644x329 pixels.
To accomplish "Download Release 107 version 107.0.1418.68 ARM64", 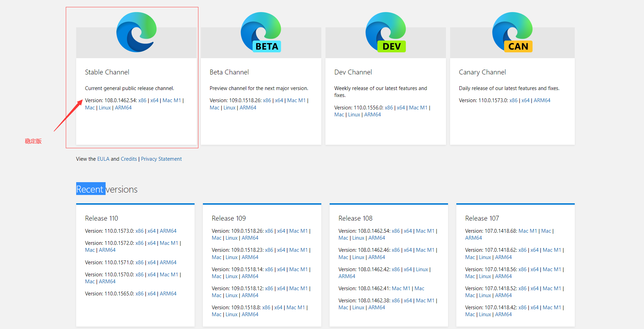I will (473, 238).
